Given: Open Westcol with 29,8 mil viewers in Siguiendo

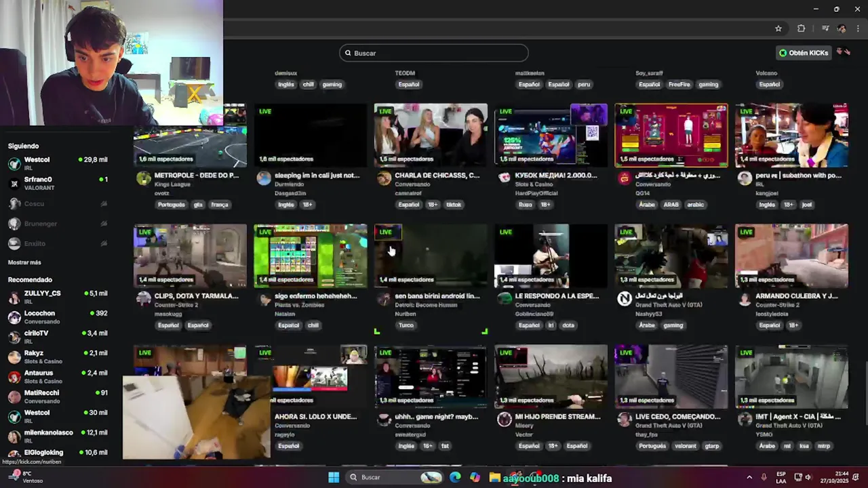Looking at the screenshot, I should coord(58,163).
